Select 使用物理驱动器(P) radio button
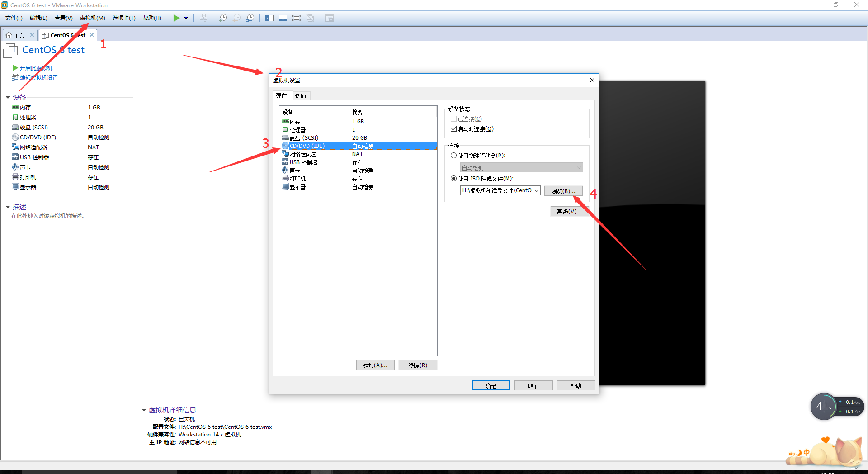868x474 pixels. point(453,156)
